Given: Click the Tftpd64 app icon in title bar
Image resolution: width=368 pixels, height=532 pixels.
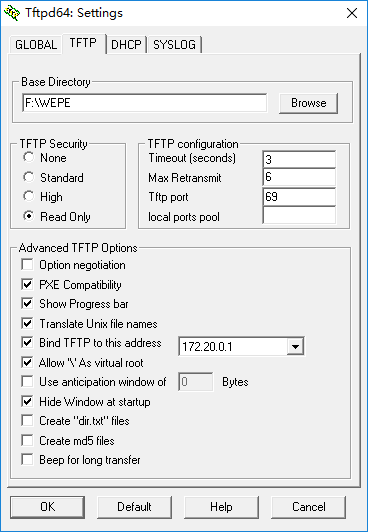Looking at the screenshot, I should click(x=12, y=13).
